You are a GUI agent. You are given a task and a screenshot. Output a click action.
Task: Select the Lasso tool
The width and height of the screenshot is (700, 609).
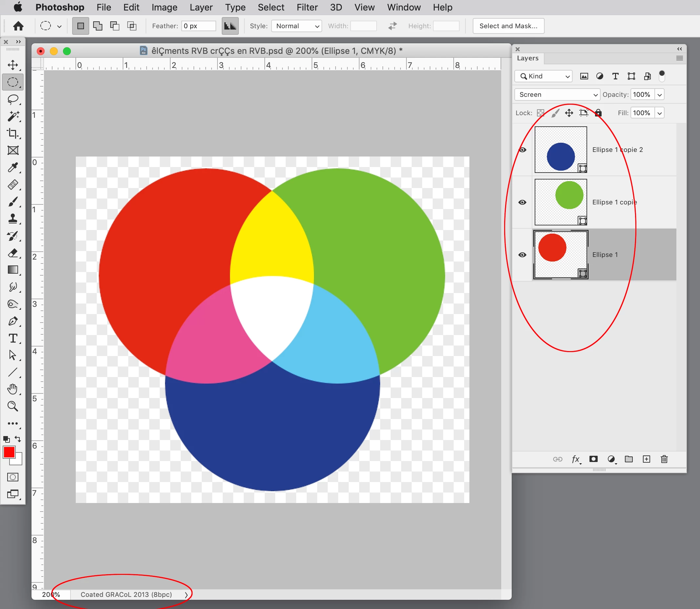click(13, 99)
